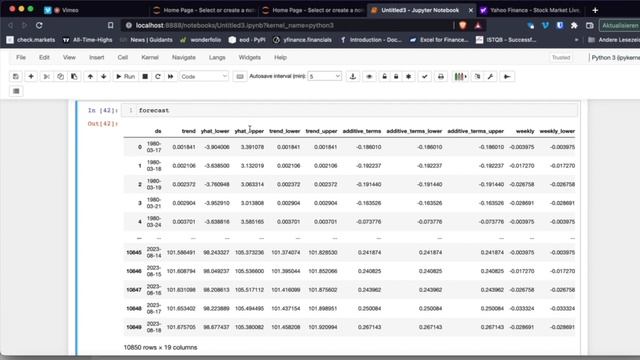Toggle the table of contents list icon
The image size is (640, 360).
tap(16, 91)
